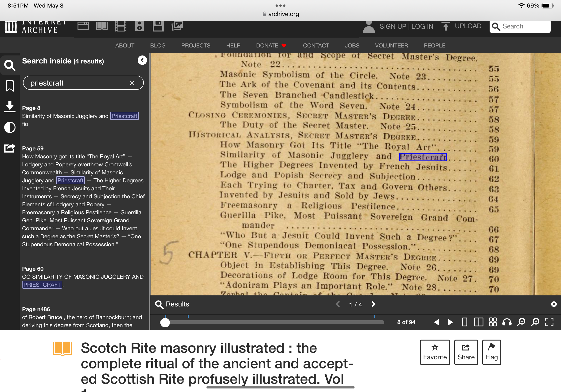Tap the battery status indicator
This screenshot has height=392, width=561.
pos(548,5)
